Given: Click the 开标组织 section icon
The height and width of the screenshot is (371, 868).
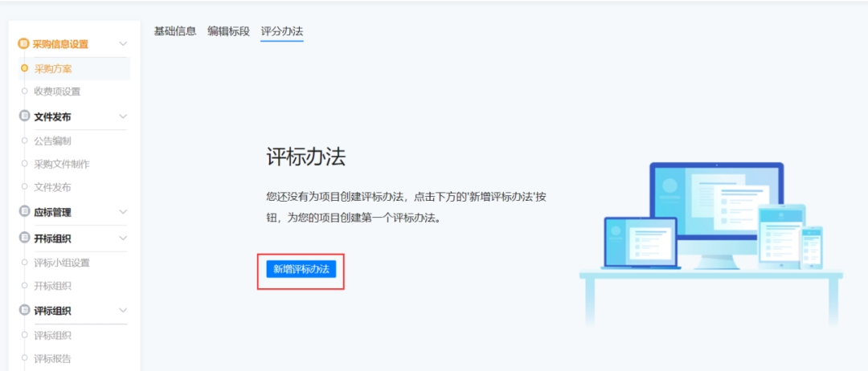Looking at the screenshot, I should [24, 238].
